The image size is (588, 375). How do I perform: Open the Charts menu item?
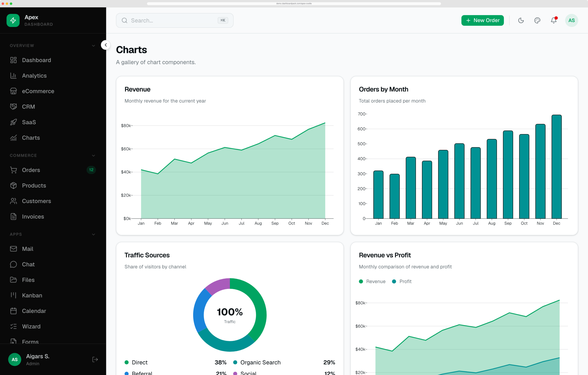point(53,138)
